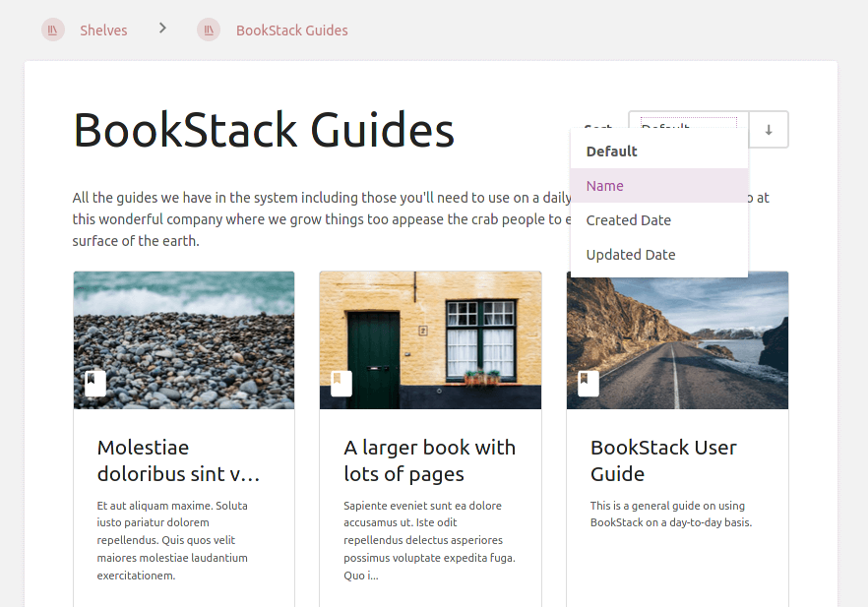Open BookStack User Guide title
Viewport: 868px width, 607px height.
point(663,460)
